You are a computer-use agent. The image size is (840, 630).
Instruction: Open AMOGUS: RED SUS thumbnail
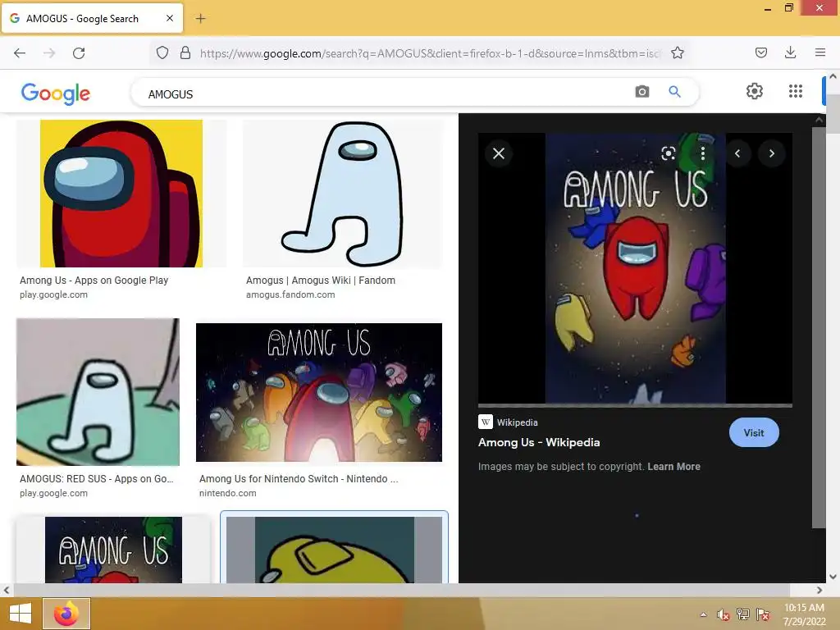(x=98, y=392)
